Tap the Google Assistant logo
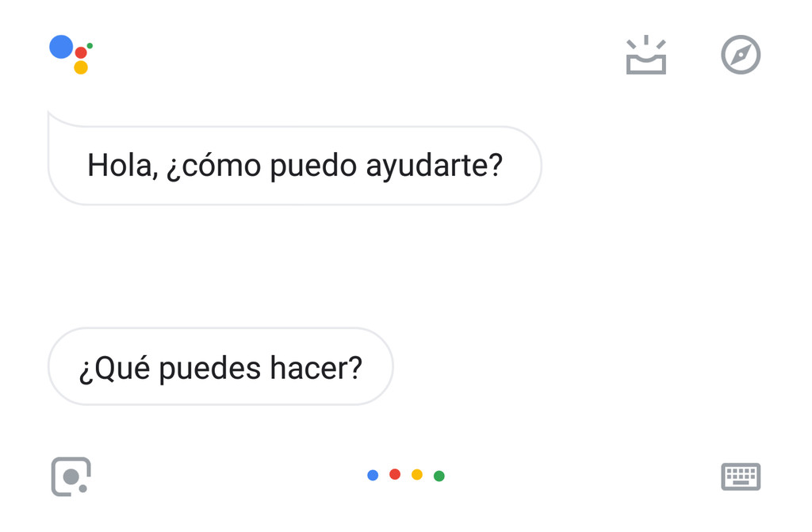 [71, 55]
